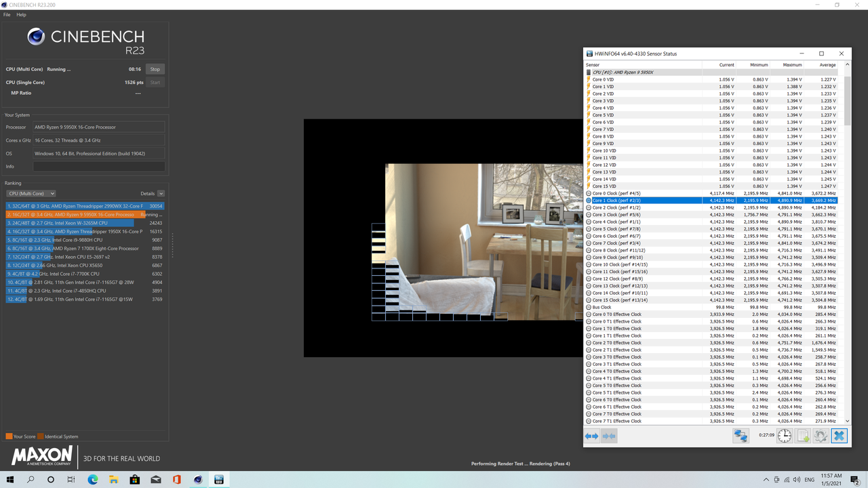Select ranking row Intel Xeon W-3265M
The image size is (868, 488).
(85, 222)
